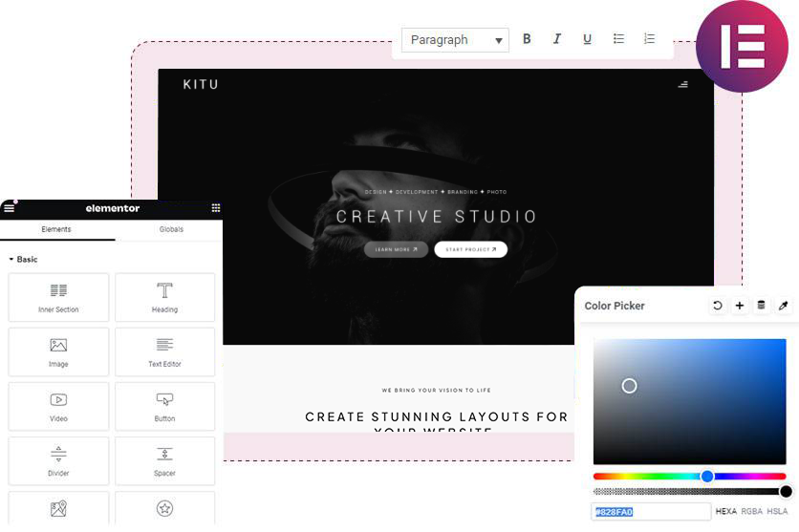This screenshot has height=532, width=799.
Task: Insert a numbered list
Action: pyautogui.click(x=649, y=39)
